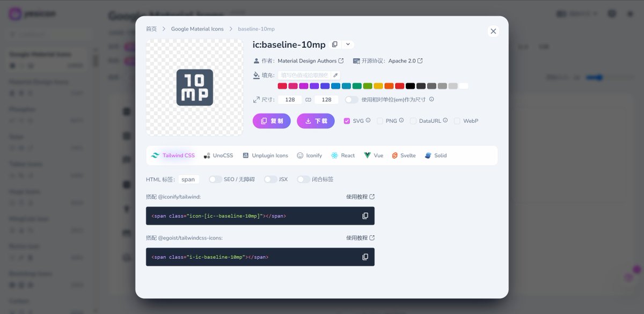Image resolution: width=644 pixels, height=314 pixels.
Task: Enable the relative em unit size switch
Action: [352, 100]
